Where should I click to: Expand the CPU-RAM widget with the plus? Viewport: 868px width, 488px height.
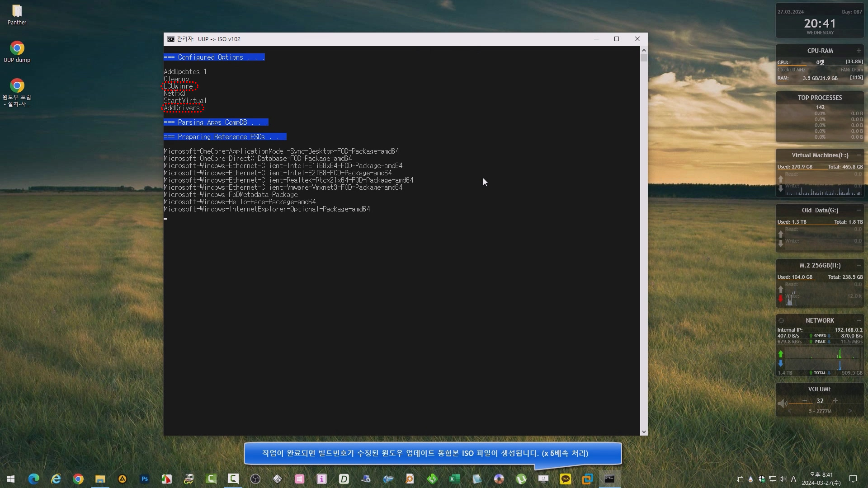click(x=859, y=51)
